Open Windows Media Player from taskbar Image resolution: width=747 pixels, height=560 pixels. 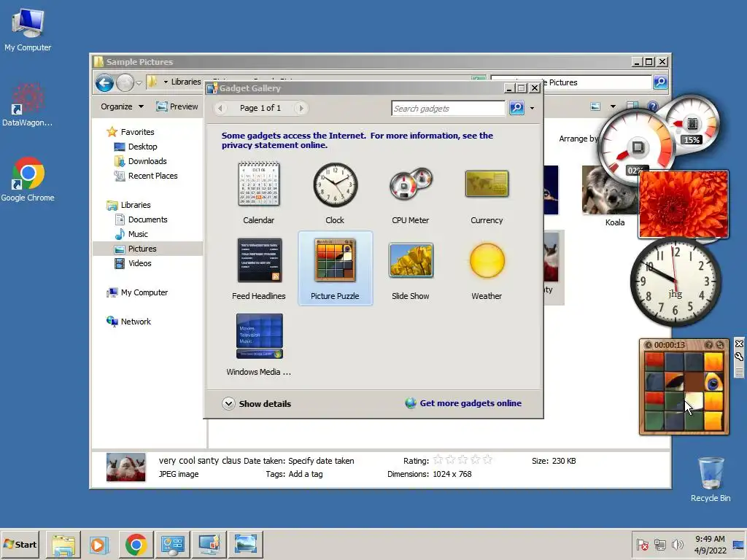coord(99,544)
